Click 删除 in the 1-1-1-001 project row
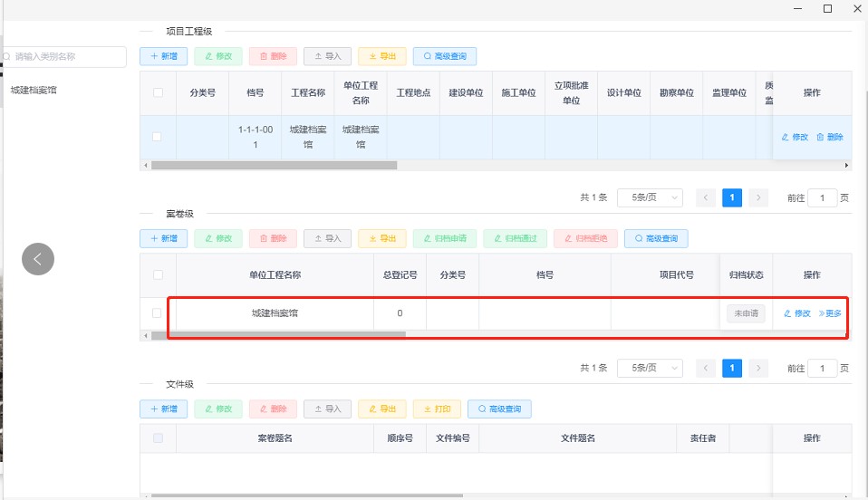This screenshot has width=868, height=500. [x=829, y=137]
